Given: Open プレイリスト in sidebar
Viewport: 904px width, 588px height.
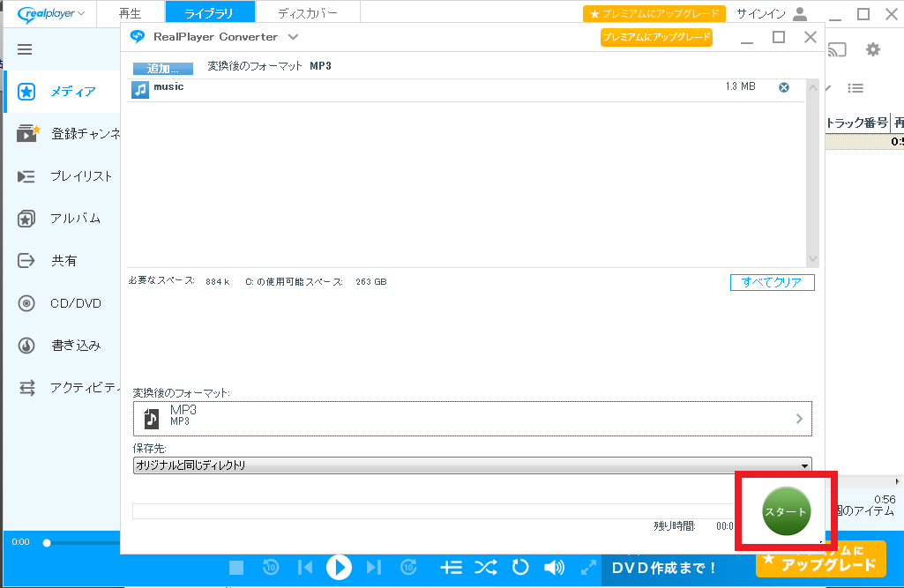Looking at the screenshot, I should click(x=64, y=176).
